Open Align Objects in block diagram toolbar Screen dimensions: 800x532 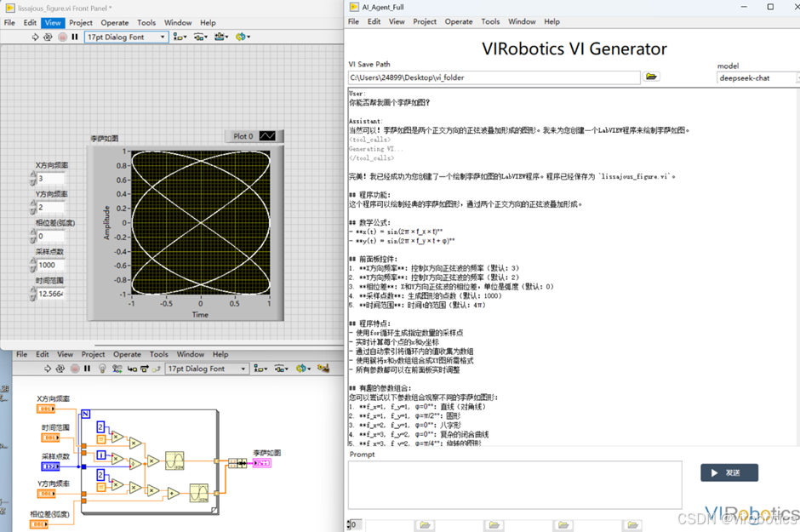click(x=260, y=369)
